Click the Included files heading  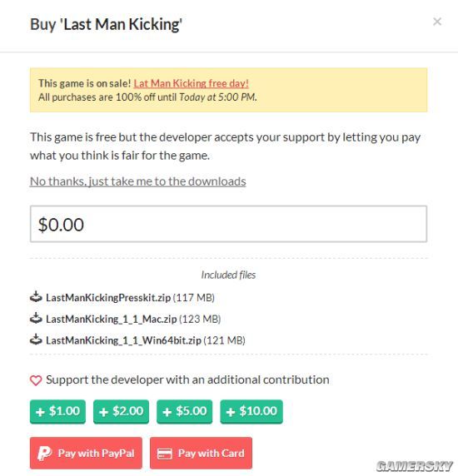228,275
